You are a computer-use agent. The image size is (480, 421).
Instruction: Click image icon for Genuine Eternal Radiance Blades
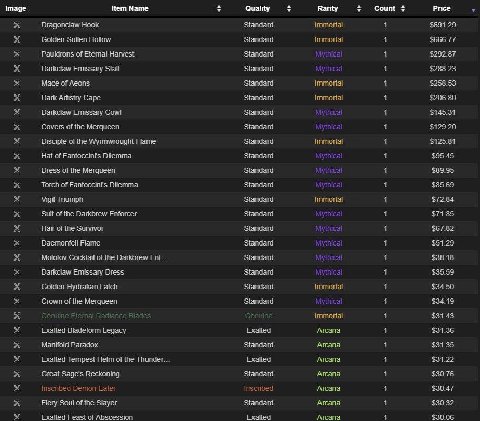pyautogui.click(x=17, y=316)
